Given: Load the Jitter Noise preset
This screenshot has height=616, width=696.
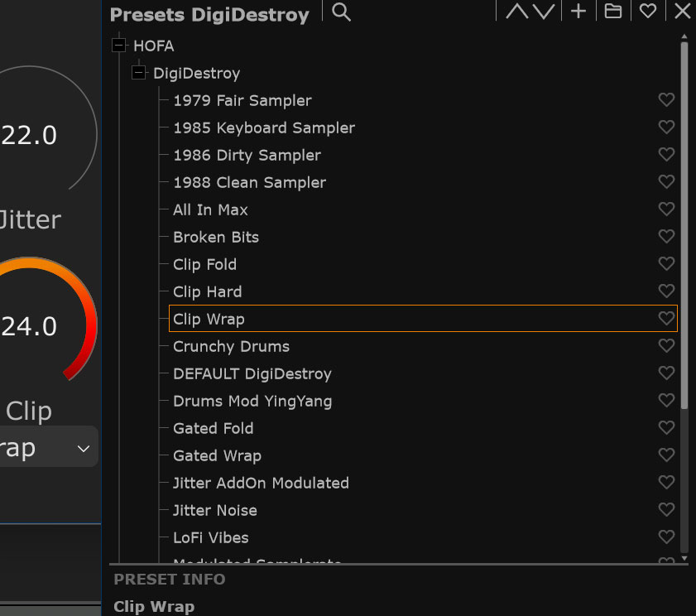Looking at the screenshot, I should click(x=215, y=510).
